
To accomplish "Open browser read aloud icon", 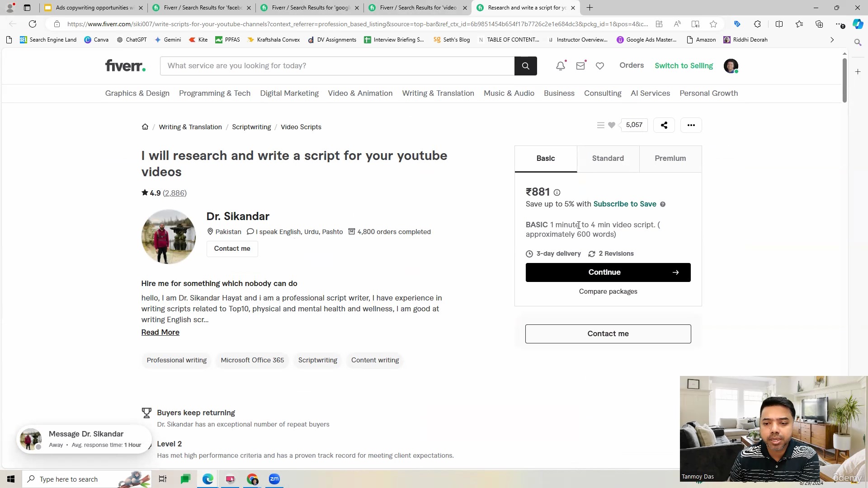I will click(677, 24).
